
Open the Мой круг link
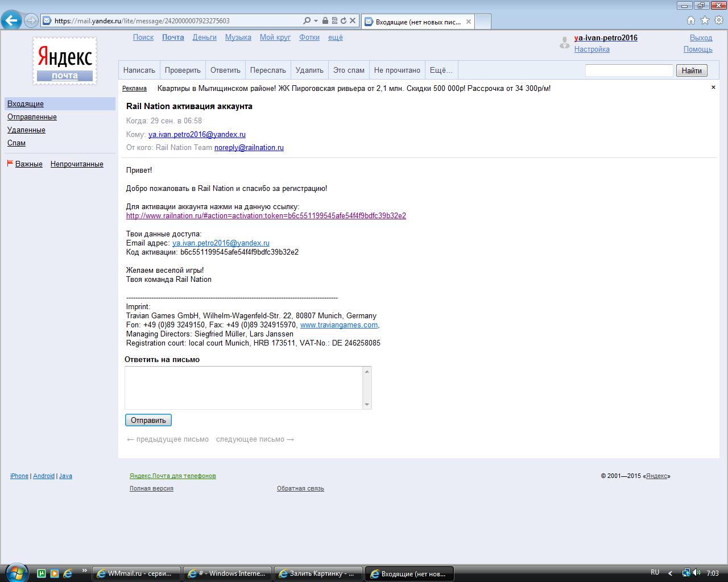point(275,38)
